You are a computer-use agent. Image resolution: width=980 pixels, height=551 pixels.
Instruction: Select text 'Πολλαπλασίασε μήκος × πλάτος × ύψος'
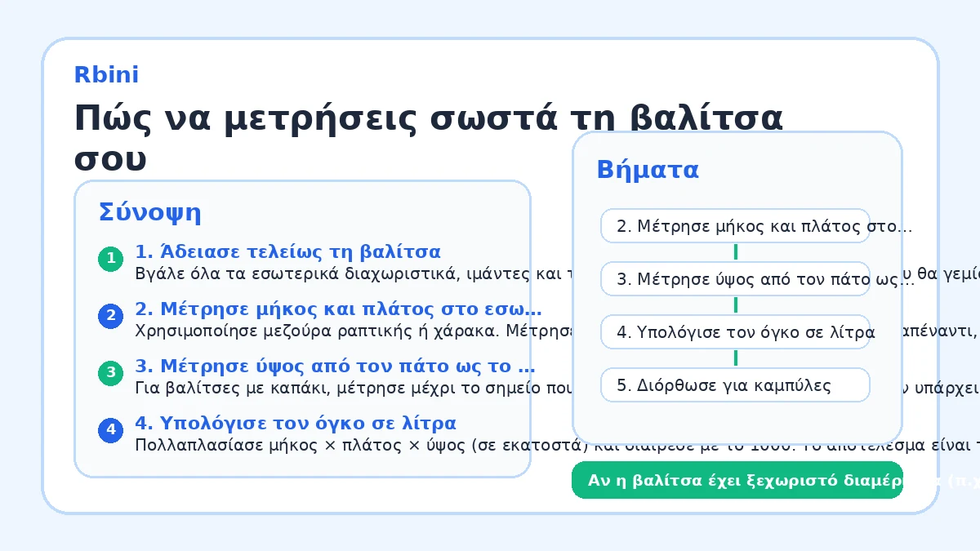click(x=301, y=445)
